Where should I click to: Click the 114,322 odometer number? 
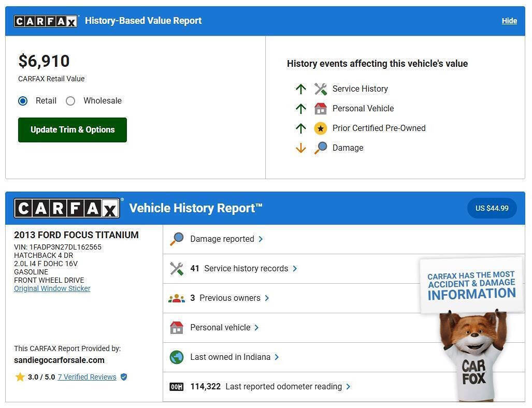tap(206, 387)
